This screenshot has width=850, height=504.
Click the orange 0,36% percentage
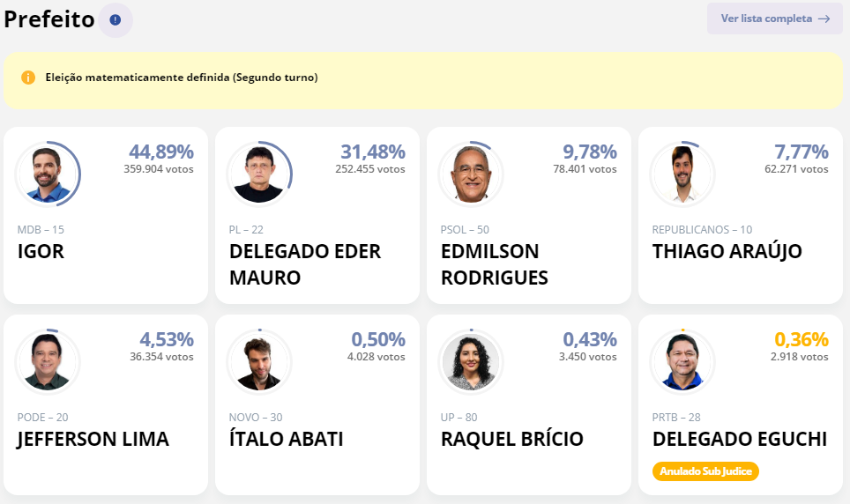[802, 339]
